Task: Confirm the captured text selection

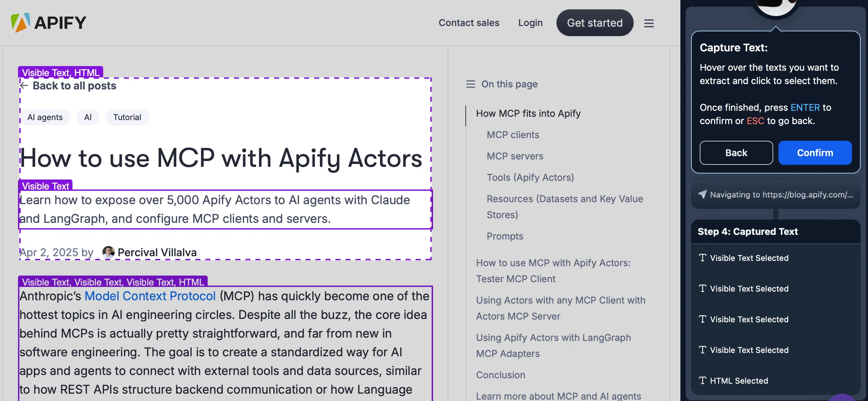Action: (815, 152)
